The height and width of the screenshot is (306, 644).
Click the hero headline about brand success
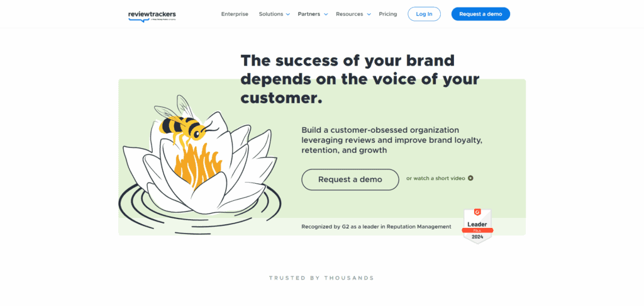click(360, 79)
